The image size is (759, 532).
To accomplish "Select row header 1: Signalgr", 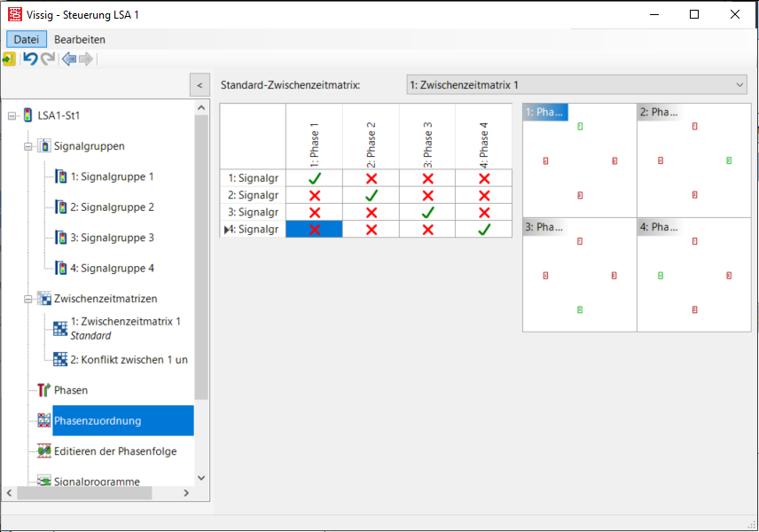I will [x=253, y=178].
